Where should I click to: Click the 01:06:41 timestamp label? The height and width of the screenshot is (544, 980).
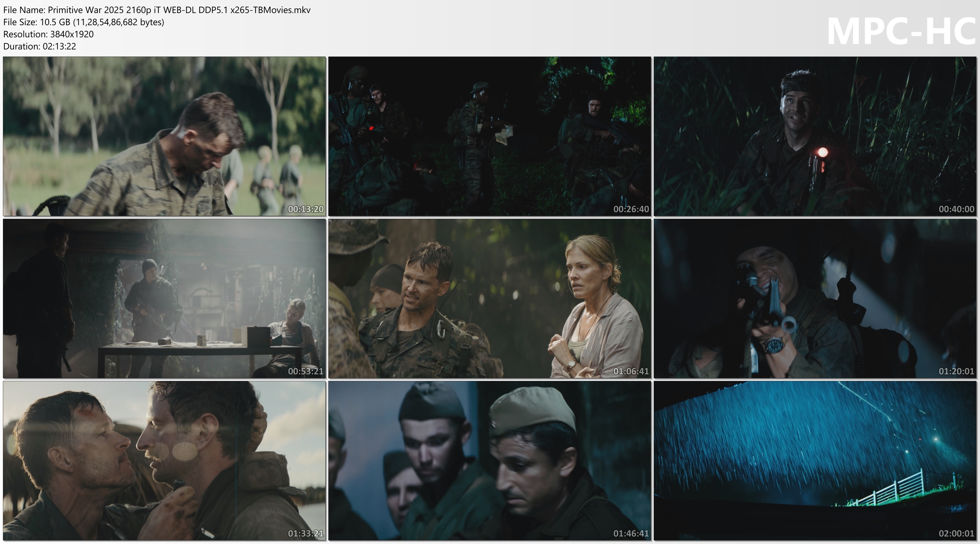tap(631, 371)
